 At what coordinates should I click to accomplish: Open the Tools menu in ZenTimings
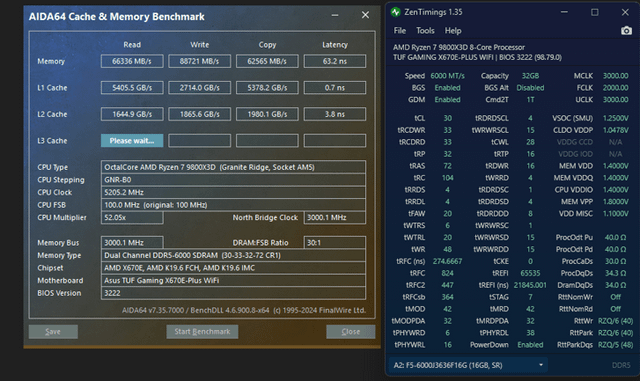(x=425, y=31)
